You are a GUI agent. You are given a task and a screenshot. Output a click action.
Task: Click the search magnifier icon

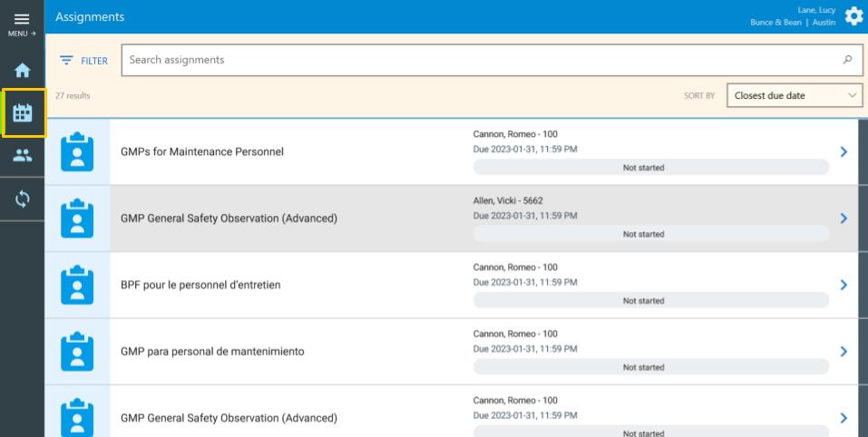tap(847, 61)
